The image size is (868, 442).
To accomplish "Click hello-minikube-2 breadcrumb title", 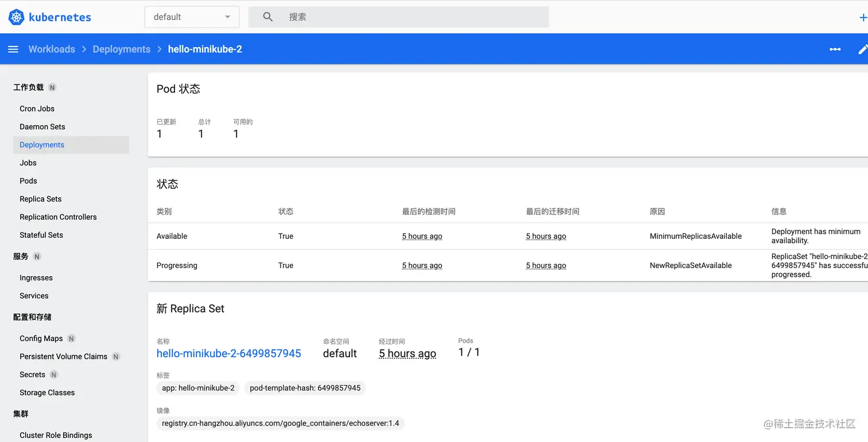I will pyautogui.click(x=205, y=49).
